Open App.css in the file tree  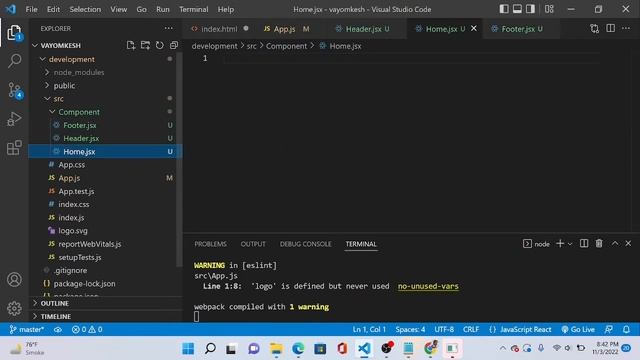coord(72,165)
